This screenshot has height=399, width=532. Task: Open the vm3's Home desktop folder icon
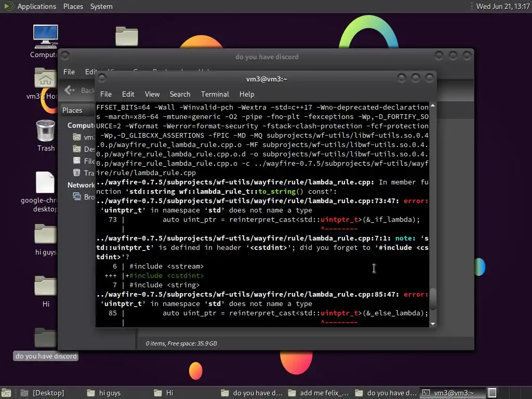[x=45, y=78]
